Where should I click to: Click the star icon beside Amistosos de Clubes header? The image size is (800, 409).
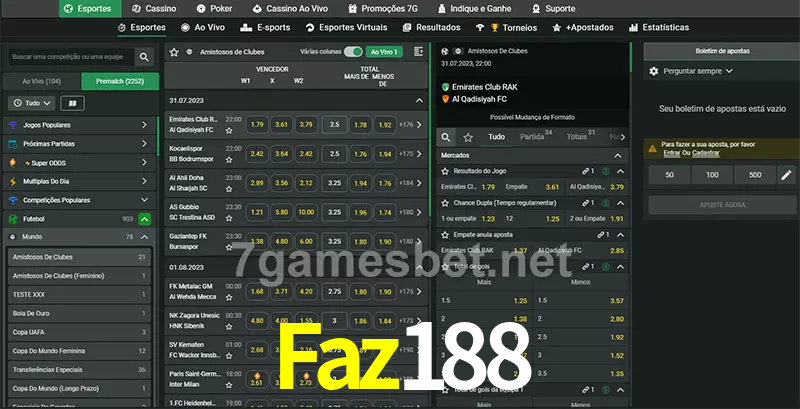[x=174, y=51]
